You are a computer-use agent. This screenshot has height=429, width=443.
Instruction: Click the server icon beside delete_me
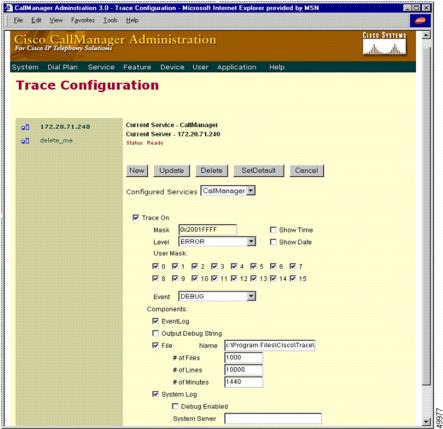coord(25,141)
